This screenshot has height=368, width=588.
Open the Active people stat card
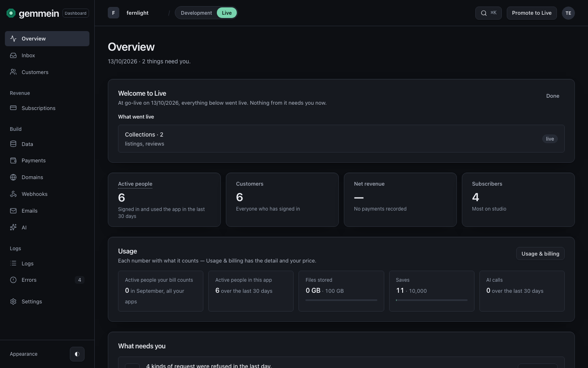tap(164, 200)
